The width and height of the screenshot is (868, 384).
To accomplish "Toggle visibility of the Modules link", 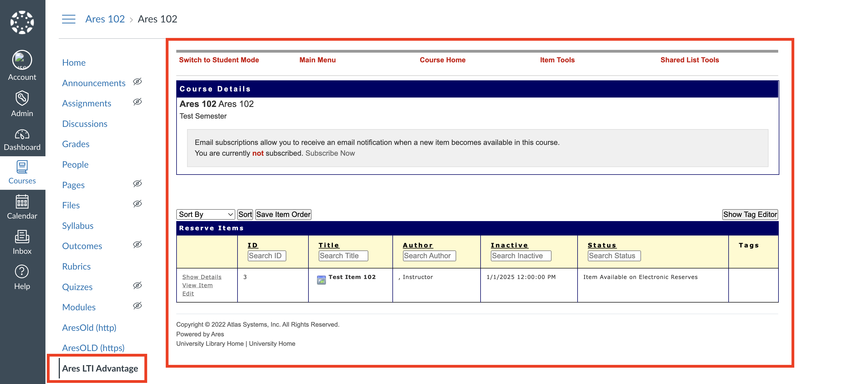I will (x=137, y=306).
